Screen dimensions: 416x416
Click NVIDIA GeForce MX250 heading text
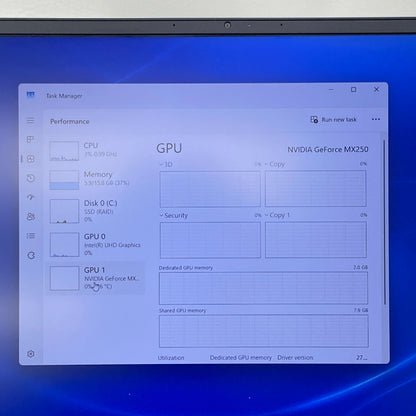(328, 149)
